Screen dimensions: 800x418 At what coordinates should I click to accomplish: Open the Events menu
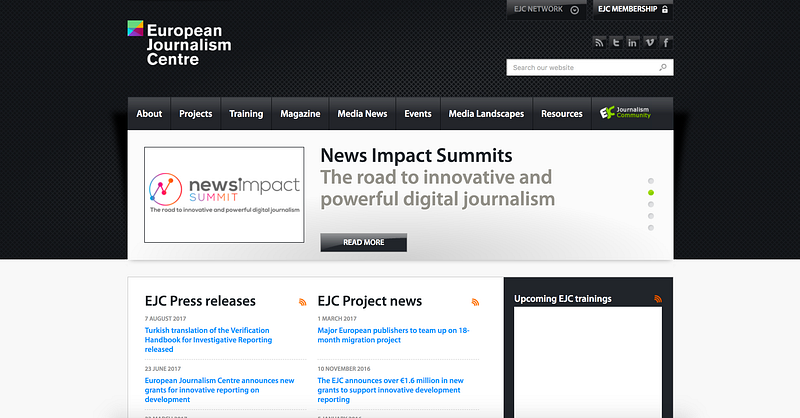click(x=418, y=114)
